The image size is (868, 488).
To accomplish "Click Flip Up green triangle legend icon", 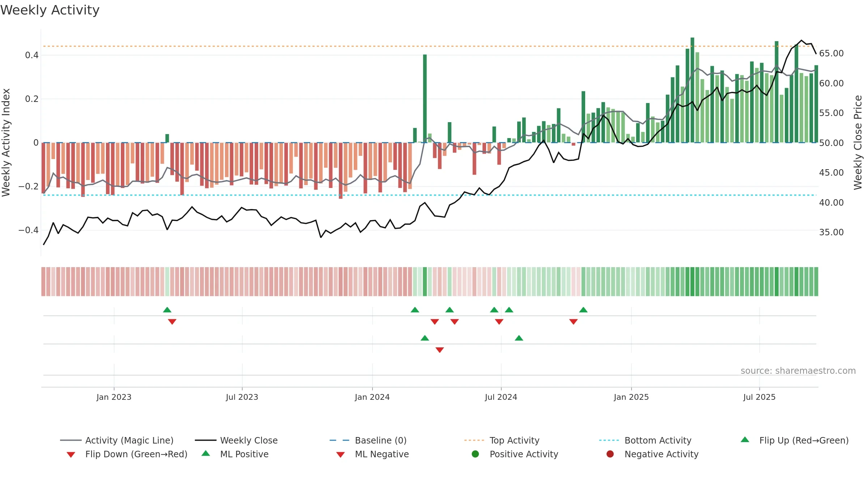I will pyautogui.click(x=745, y=440).
